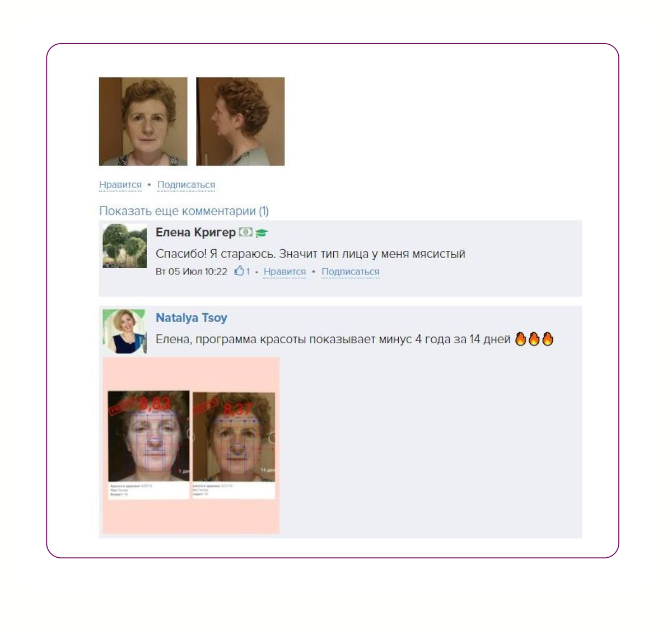Image resolution: width=672 pixels, height=630 pixels.
Task: Click Нравится link below the portrait photos
Action: (x=120, y=185)
